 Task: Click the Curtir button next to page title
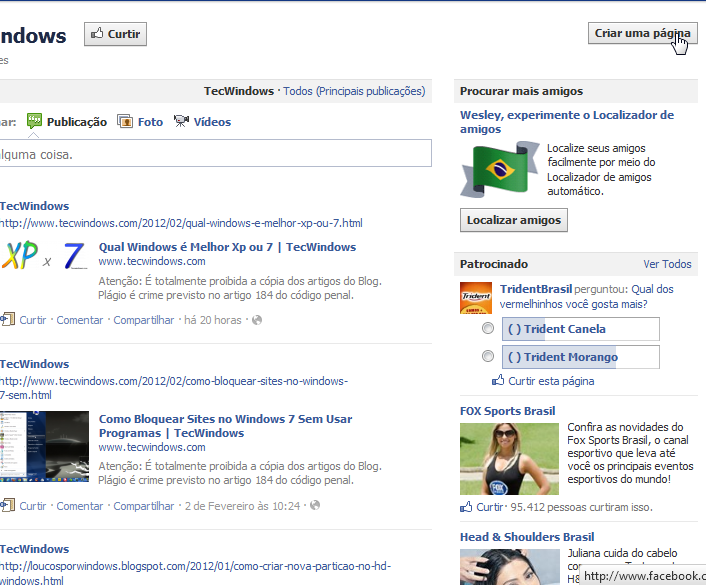pyautogui.click(x=115, y=34)
